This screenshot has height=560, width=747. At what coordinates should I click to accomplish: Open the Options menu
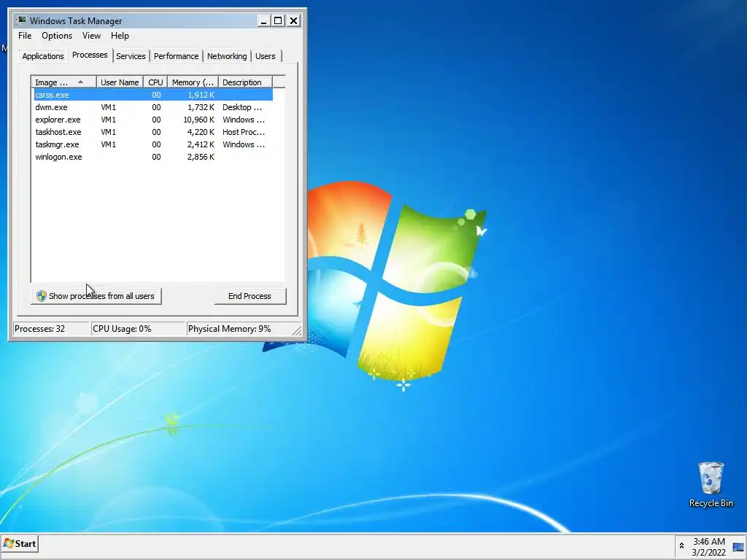tap(57, 36)
